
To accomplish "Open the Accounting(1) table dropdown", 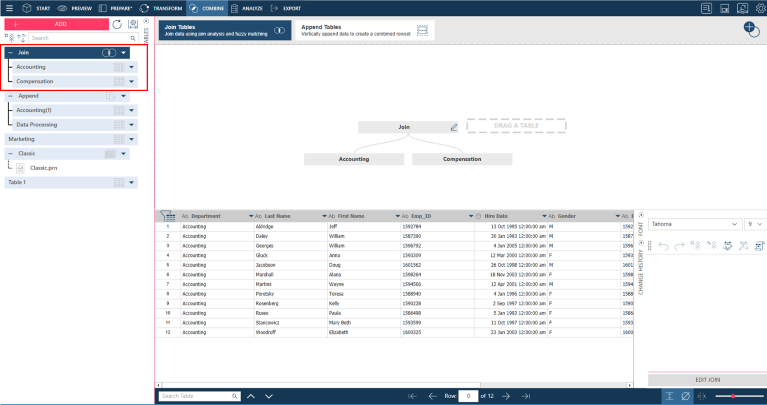I will pos(131,110).
